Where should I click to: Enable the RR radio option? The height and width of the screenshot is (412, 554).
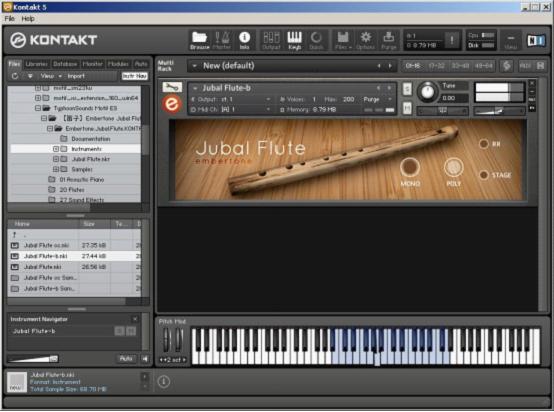point(484,144)
